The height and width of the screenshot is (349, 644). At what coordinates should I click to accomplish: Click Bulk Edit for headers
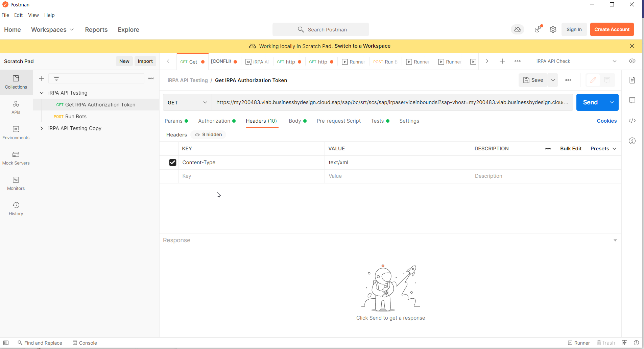tap(571, 149)
